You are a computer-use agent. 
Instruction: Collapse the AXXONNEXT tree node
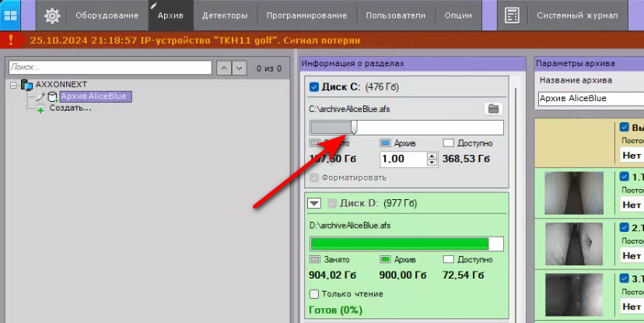tap(13, 84)
